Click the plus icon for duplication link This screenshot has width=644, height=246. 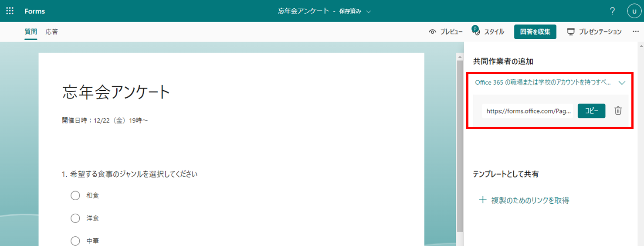tap(482, 200)
